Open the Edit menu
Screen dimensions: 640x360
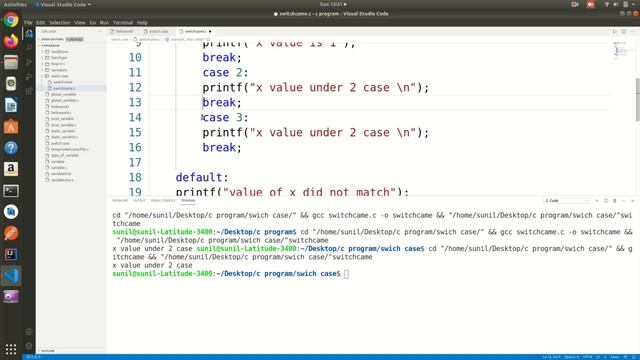(x=40, y=22)
